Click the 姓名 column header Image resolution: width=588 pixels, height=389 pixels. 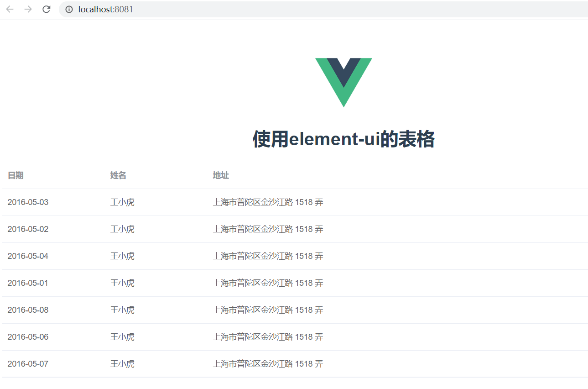(x=118, y=175)
